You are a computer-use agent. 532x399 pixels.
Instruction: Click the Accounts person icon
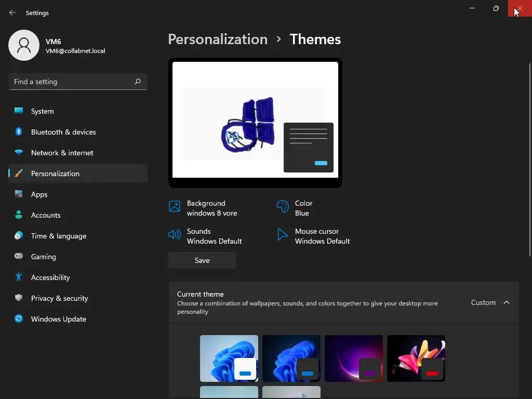(x=19, y=215)
